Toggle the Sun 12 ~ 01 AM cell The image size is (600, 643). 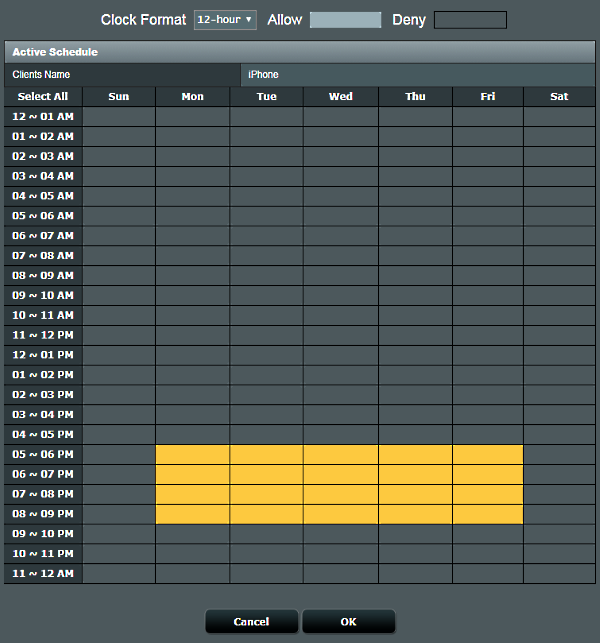point(119,116)
